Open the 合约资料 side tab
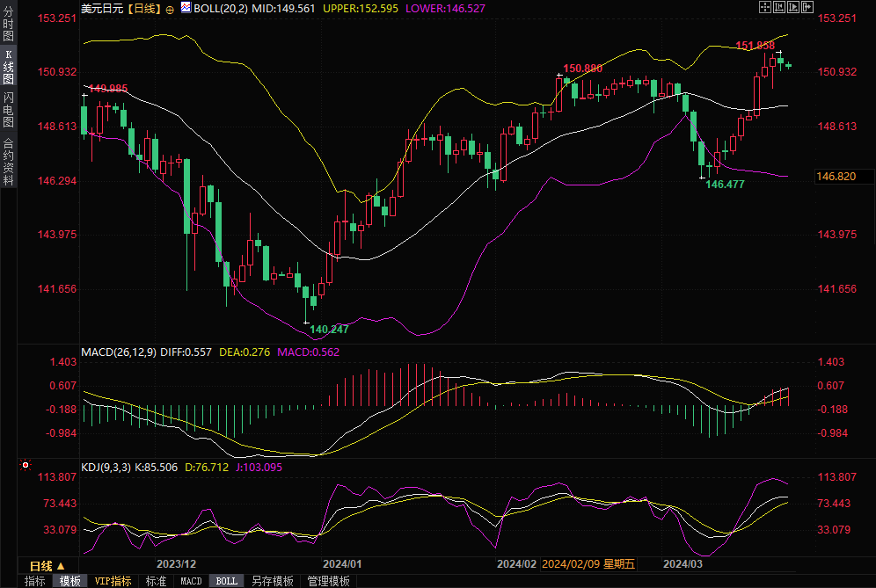The height and width of the screenshot is (588, 876). pyautogui.click(x=8, y=161)
